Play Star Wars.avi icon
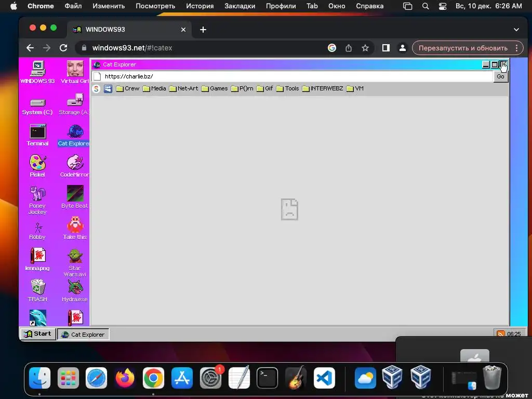Image resolution: width=532 pixels, height=399 pixels. coord(75,262)
